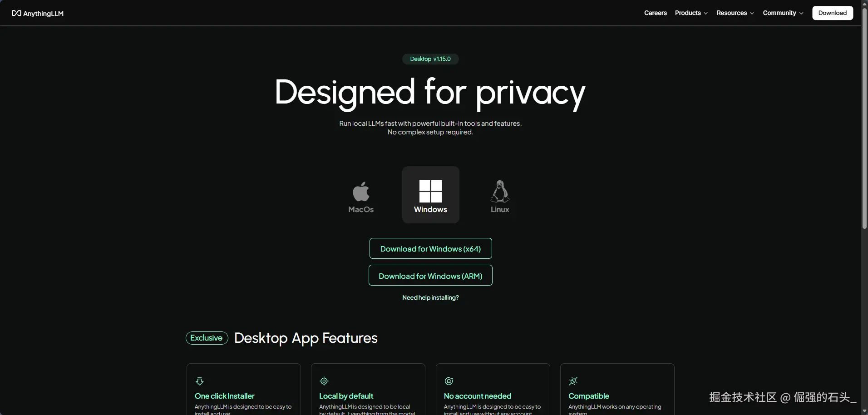Image resolution: width=868 pixels, height=415 pixels.
Task: Select the Windows logo icon
Action: (430, 191)
